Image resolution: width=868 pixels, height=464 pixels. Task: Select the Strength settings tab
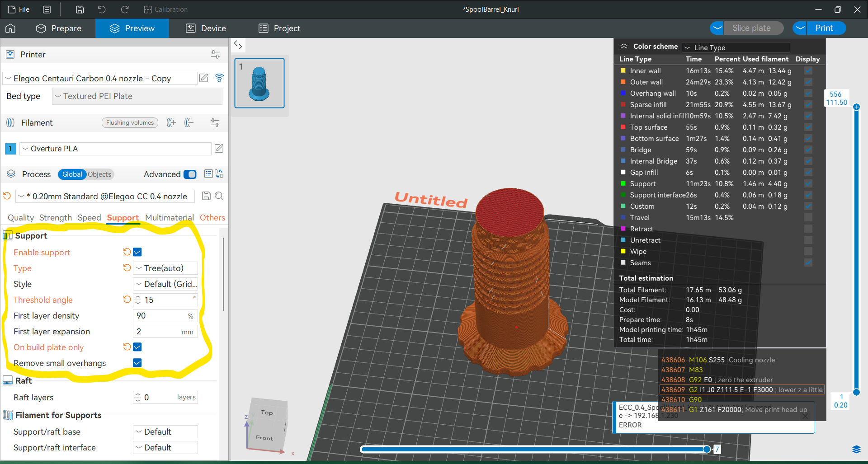click(56, 217)
